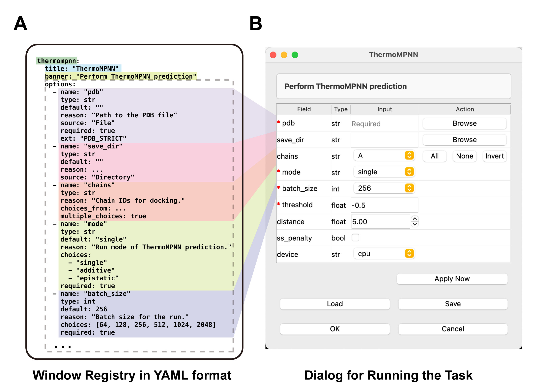Click the threshold input field with -0.5
Viewport: 544px width, 392px height.
pyautogui.click(x=384, y=205)
